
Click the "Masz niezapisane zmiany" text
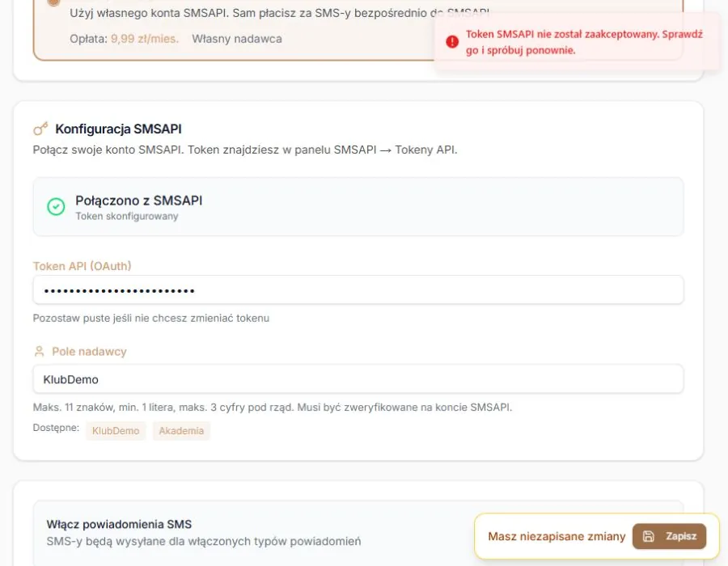tap(557, 536)
